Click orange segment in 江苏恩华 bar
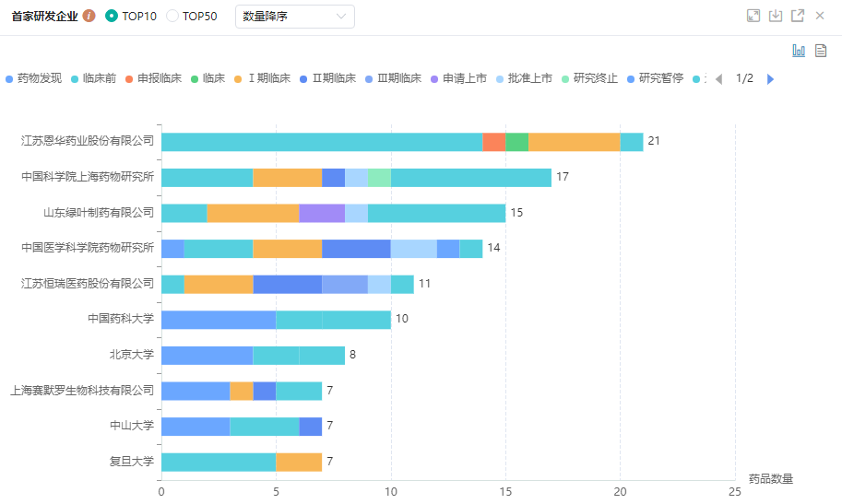The height and width of the screenshot is (504, 842). coord(575,142)
